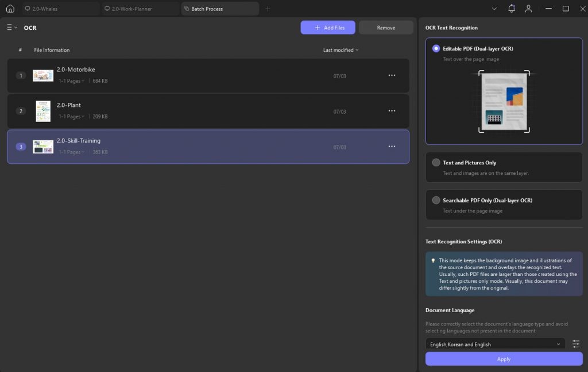Expand page range for 2.0-Plant
Viewport: 588px width, 372px height.
pyautogui.click(x=71, y=116)
